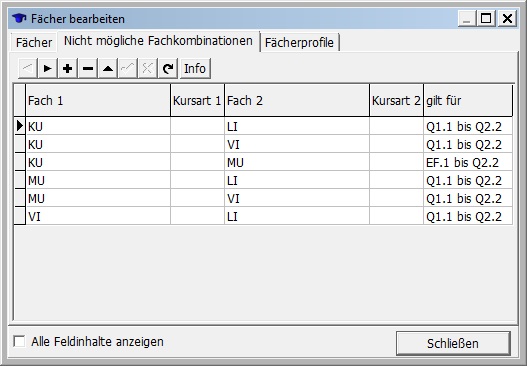Refresh data with the curved arrow icon
Screen dimensions: 527x366
(x=168, y=69)
